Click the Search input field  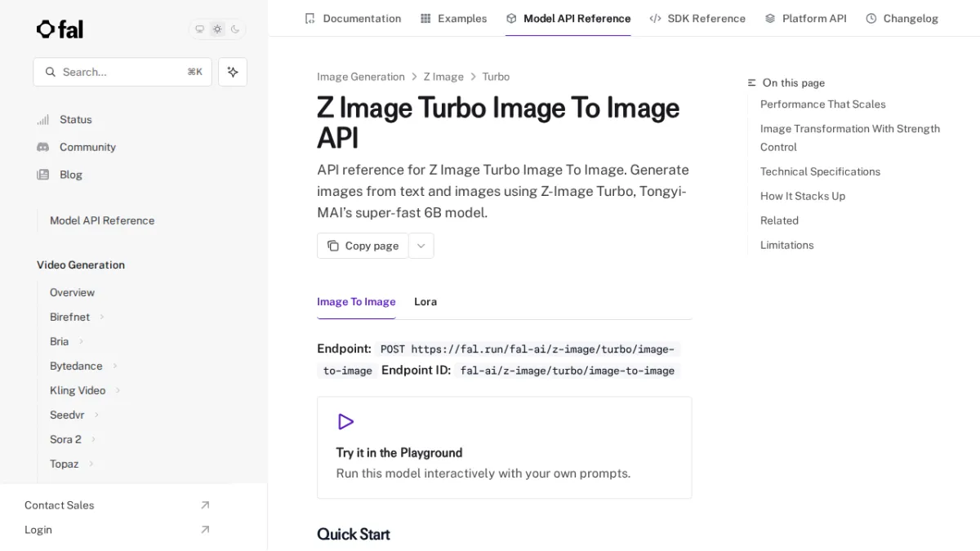(x=122, y=72)
